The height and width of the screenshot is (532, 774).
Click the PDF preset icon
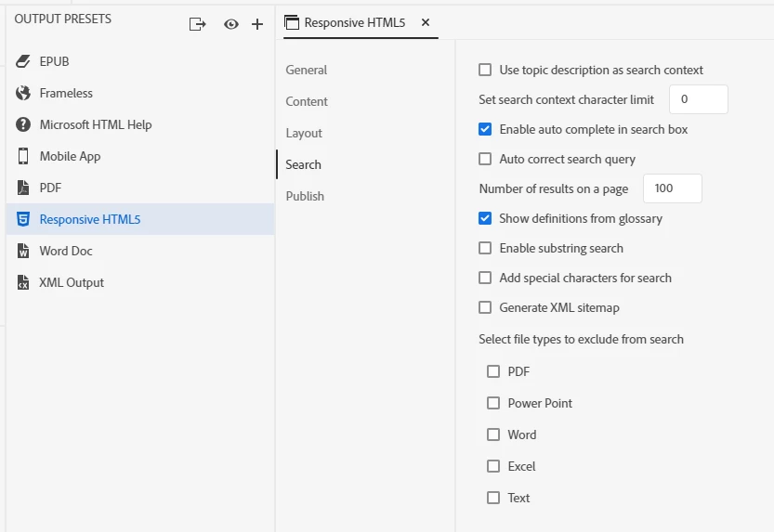(x=23, y=188)
